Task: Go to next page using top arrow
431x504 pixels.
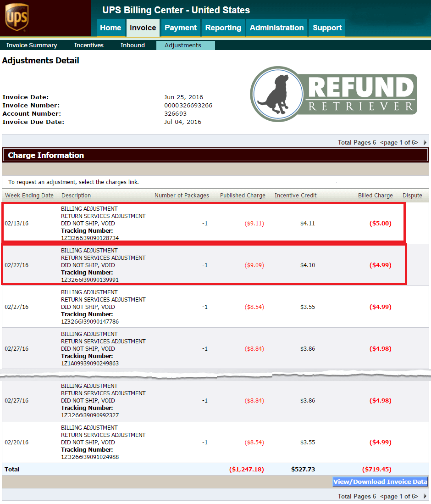Action: pyautogui.click(x=425, y=142)
